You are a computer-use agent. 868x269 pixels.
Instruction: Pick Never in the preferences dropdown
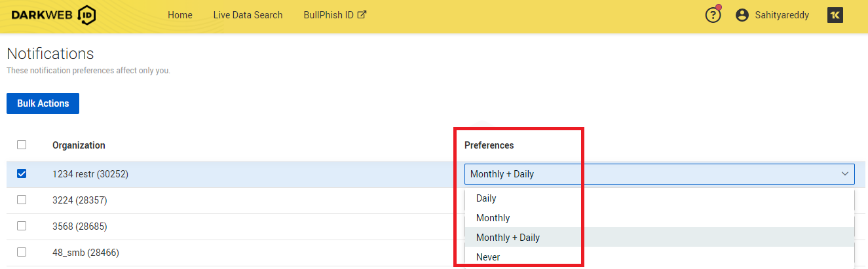click(x=488, y=257)
